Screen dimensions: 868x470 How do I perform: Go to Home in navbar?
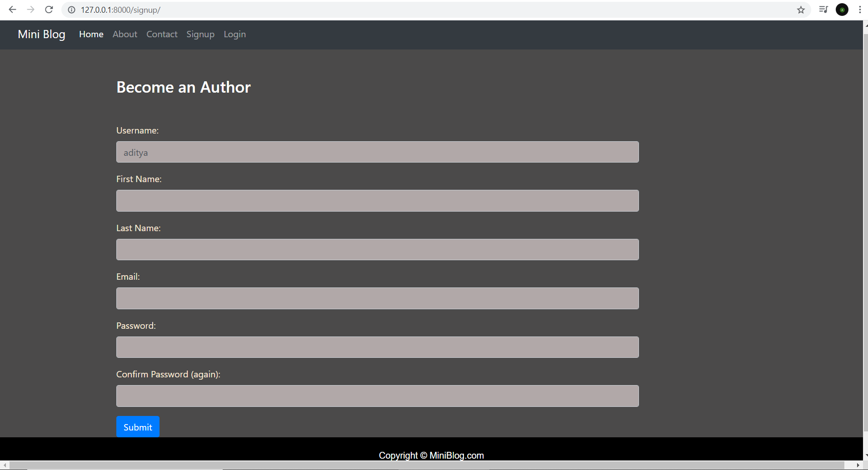point(91,34)
